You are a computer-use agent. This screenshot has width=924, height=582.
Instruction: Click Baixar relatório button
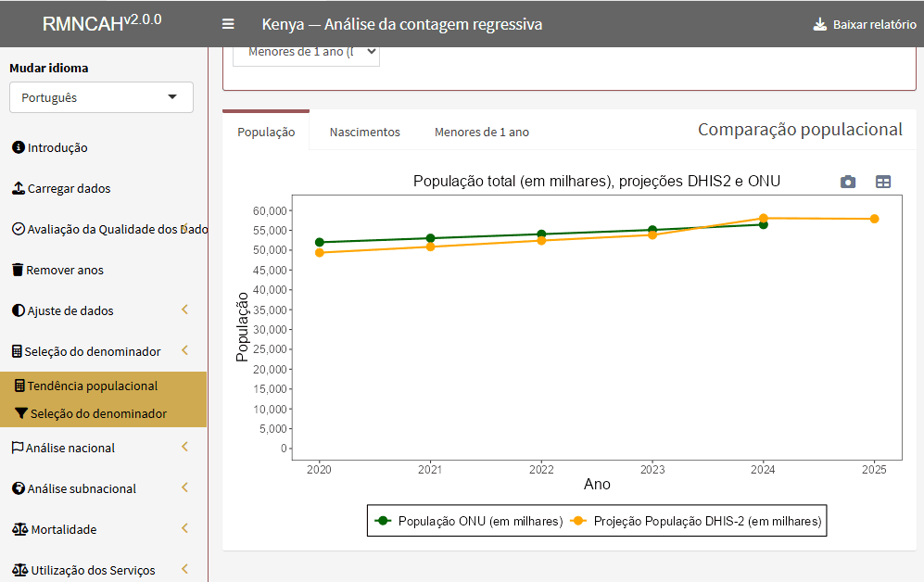[x=865, y=24]
